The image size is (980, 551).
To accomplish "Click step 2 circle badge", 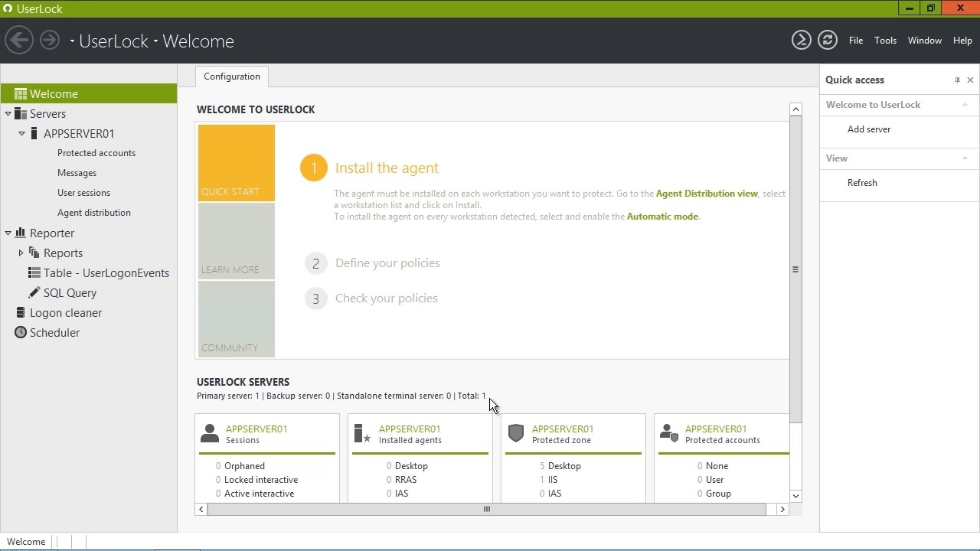I will tap(315, 263).
